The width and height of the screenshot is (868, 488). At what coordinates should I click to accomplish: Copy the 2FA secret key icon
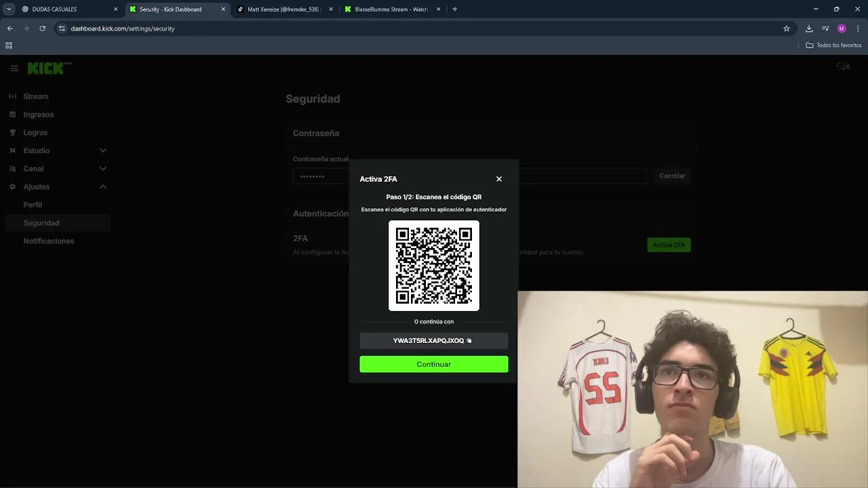(x=469, y=341)
